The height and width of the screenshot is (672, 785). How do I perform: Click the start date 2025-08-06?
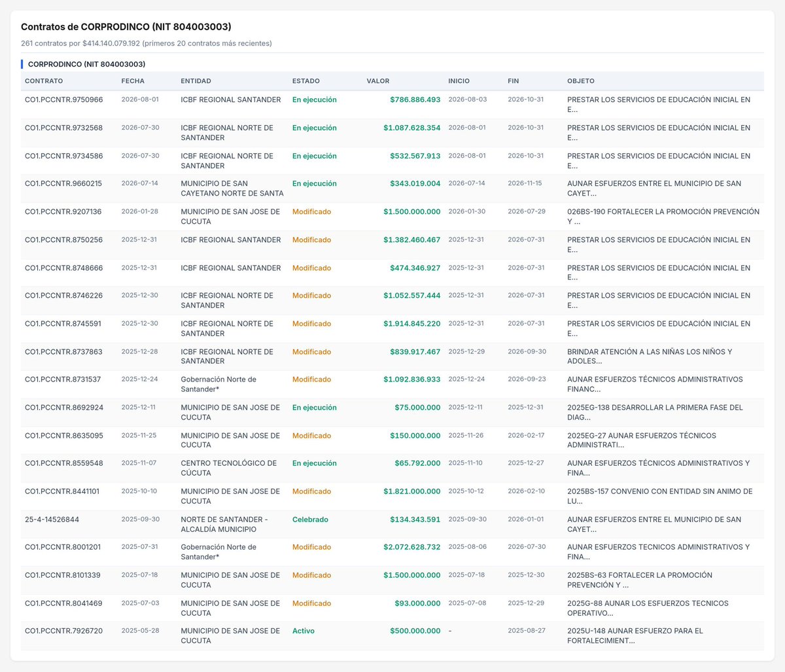(467, 547)
